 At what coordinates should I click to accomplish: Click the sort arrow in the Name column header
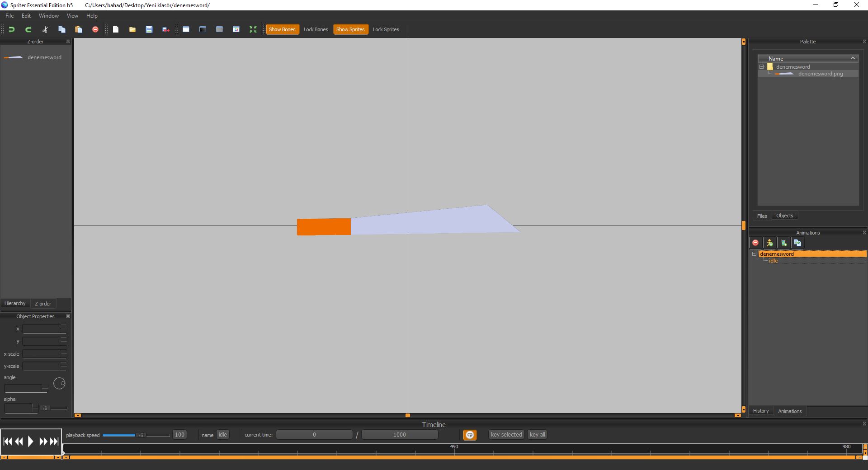click(x=853, y=58)
